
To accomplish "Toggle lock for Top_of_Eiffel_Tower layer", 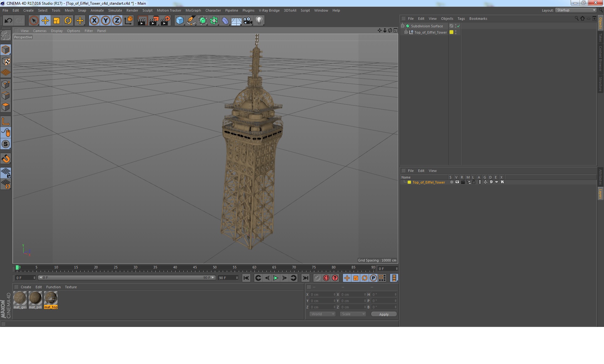I will (x=474, y=182).
